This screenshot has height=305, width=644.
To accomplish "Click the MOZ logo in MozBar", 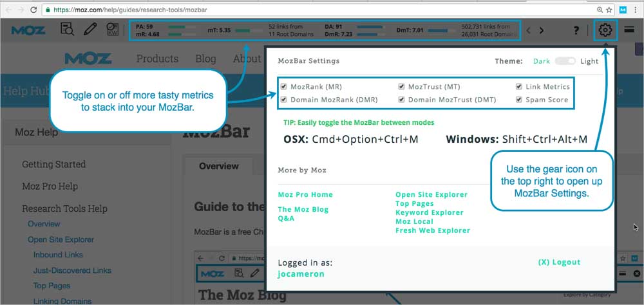I will (x=28, y=30).
